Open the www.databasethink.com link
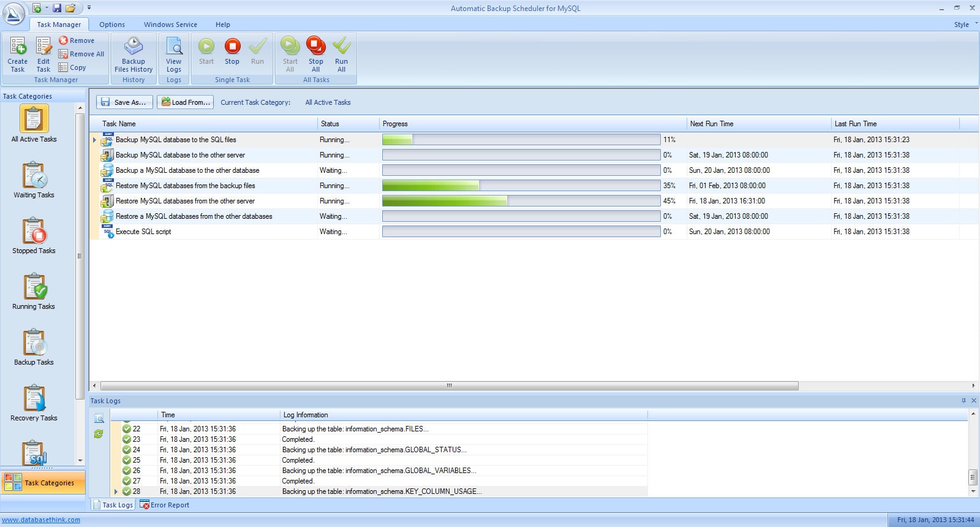 41,520
